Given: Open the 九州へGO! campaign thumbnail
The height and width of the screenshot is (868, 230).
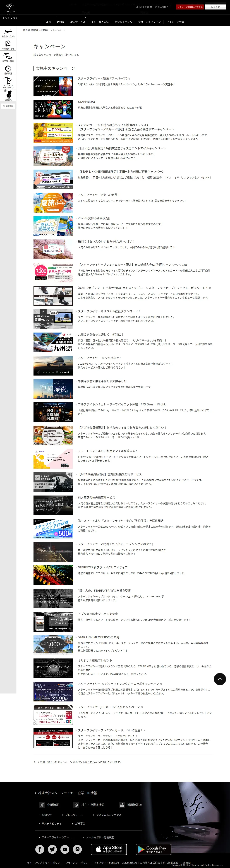Looking at the screenshot, I should [x=53, y=342].
